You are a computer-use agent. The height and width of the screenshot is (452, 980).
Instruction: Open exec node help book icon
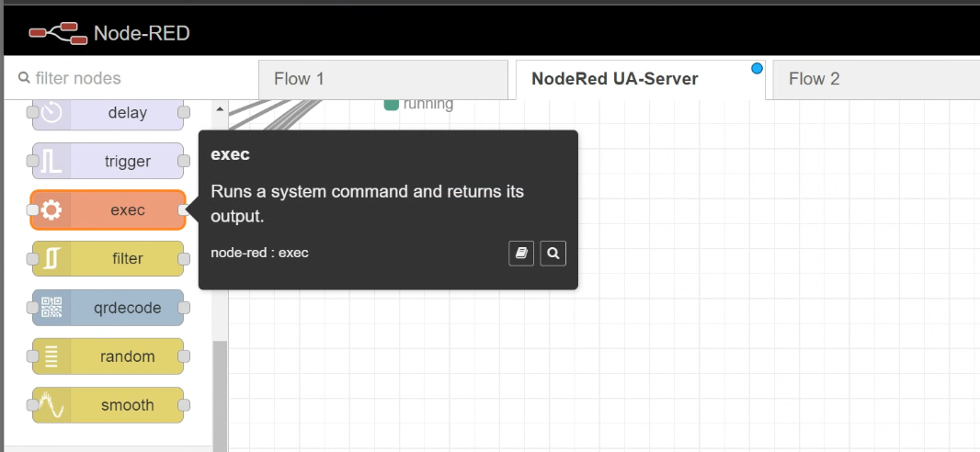tap(521, 254)
